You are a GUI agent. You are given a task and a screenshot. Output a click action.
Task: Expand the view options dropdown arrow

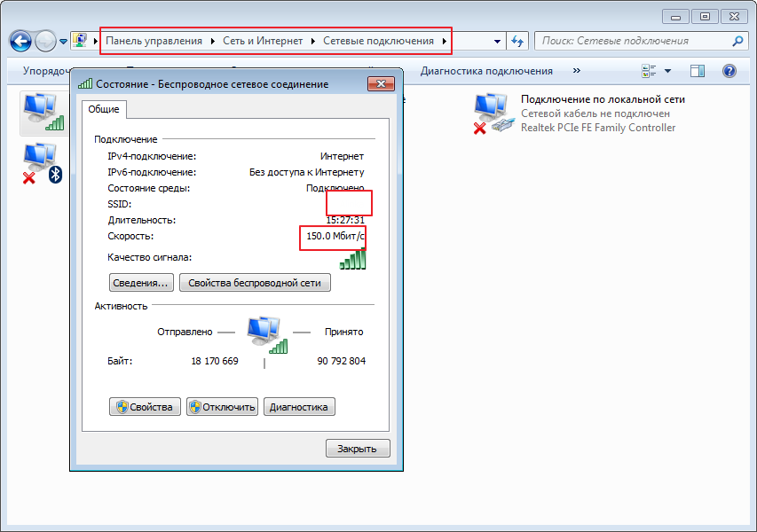click(x=667, y=71)
